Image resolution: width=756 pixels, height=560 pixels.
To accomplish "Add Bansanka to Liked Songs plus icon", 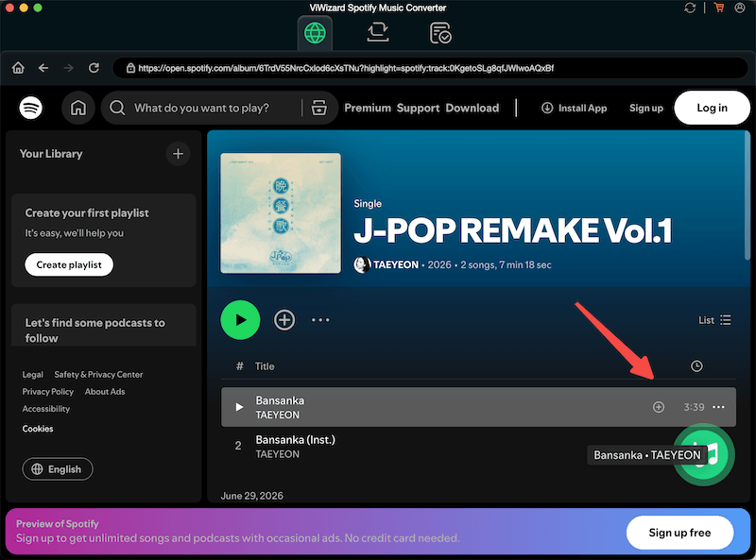I will [658, 407].
